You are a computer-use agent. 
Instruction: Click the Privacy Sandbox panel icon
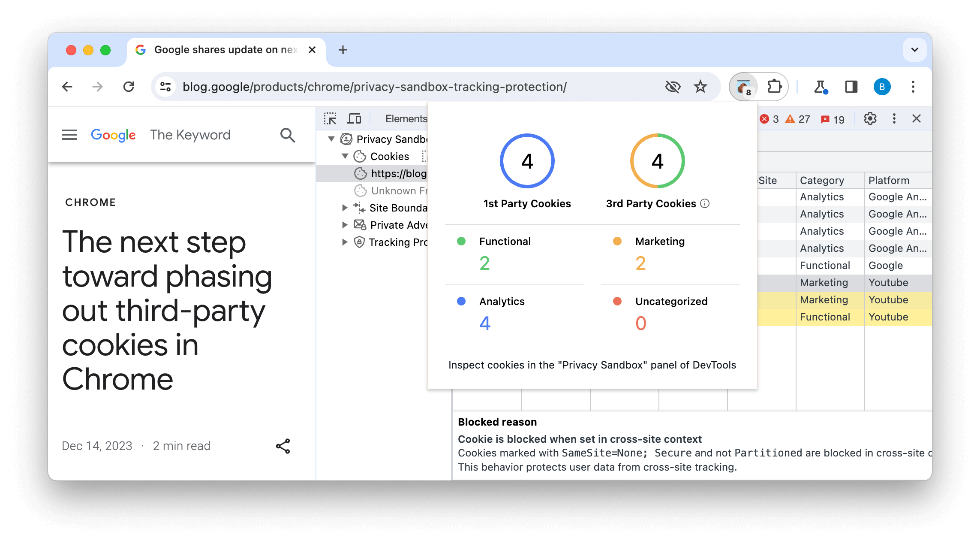point(346,139)
